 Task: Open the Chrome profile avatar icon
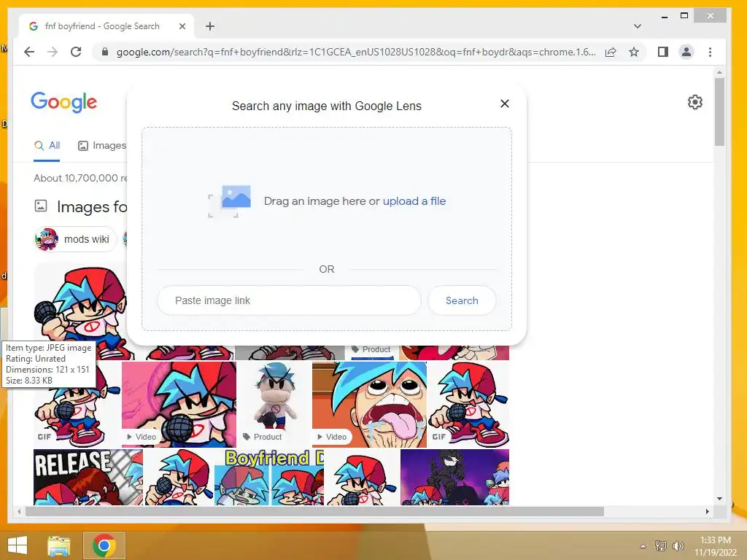pyautogui.click(x=686, y=52)
